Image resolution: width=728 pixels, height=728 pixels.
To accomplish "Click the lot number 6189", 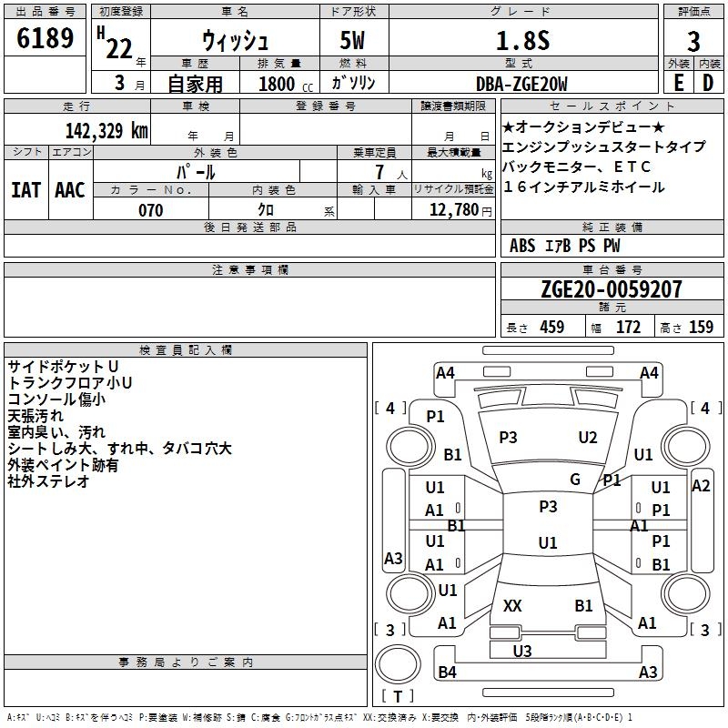I will [45, 40].
